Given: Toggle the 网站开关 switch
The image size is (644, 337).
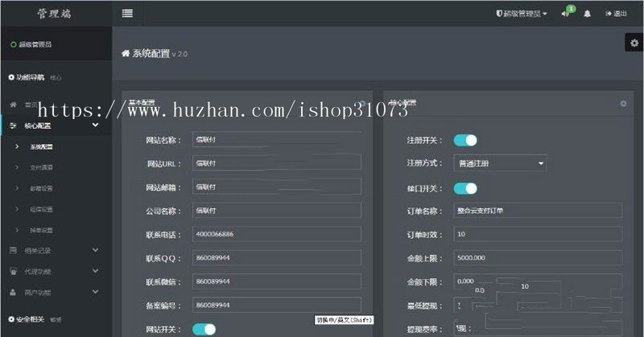Looking at the screenshot, I should point(204,329).
